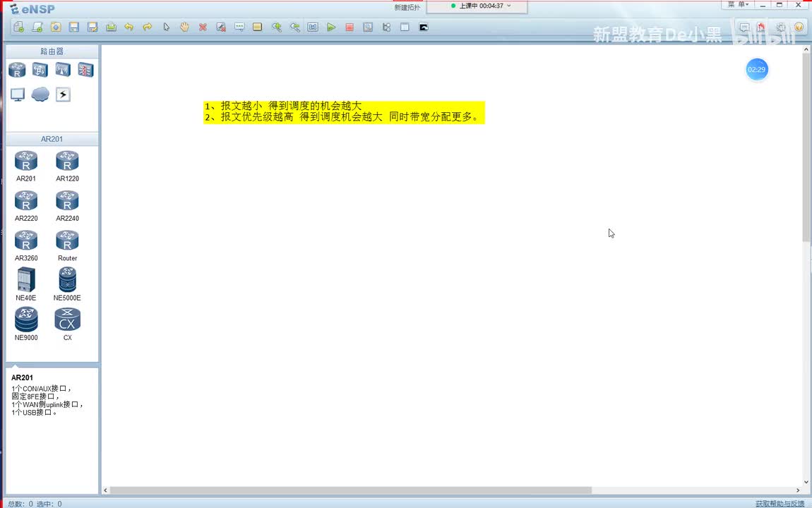The height and width of the screenshot is (508, 812).
Task: Zoom in on the canvas
Action: pyautogui.click(x=277, y=27)
